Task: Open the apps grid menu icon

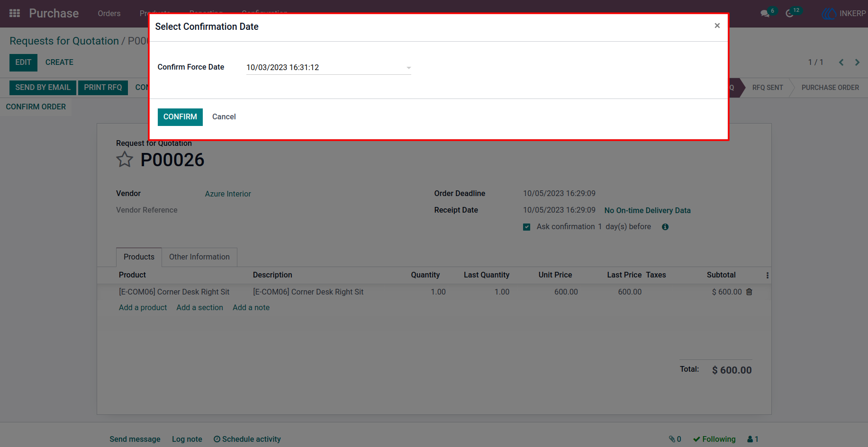Action: click(15, 13)
